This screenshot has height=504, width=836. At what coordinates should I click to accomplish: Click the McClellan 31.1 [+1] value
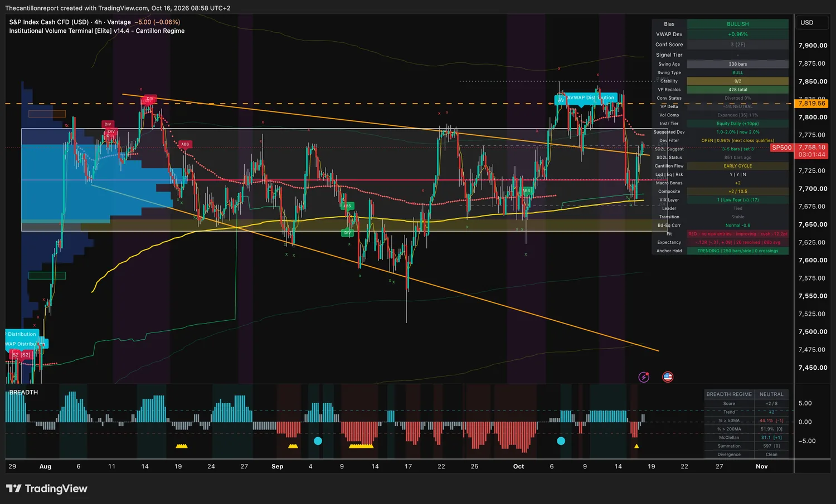point(771,438)
